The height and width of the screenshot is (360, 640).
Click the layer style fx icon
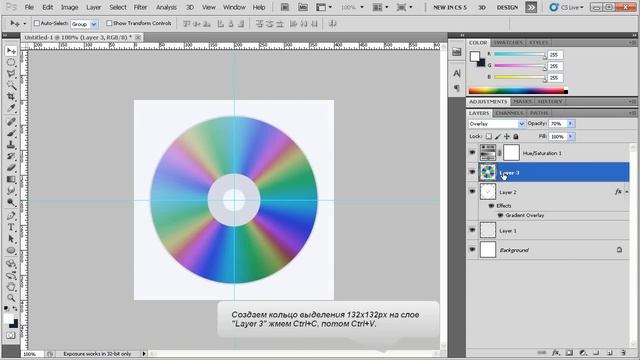[556, 353]
